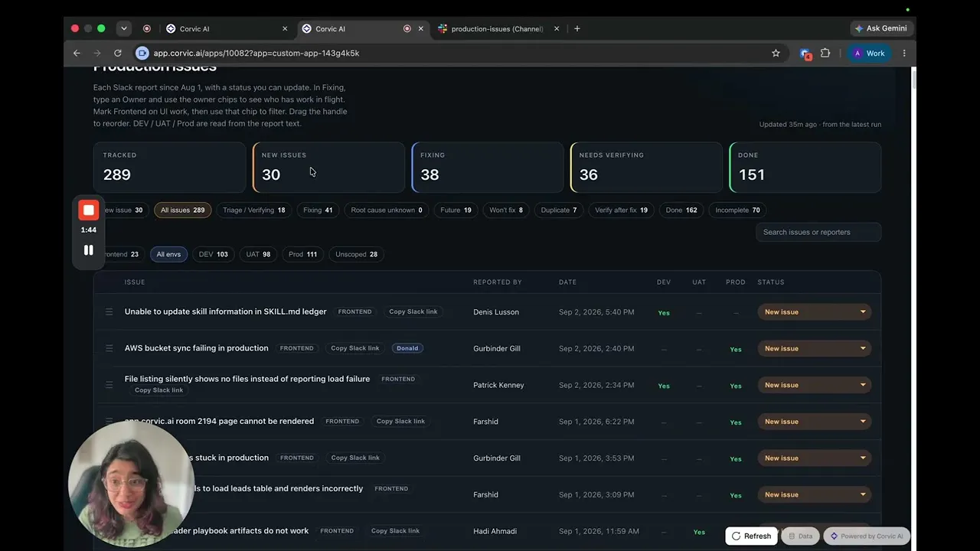The width and height of the screenshot is (980, 551).
Task: Open the Work profile button
Action: tap(869, 53)
